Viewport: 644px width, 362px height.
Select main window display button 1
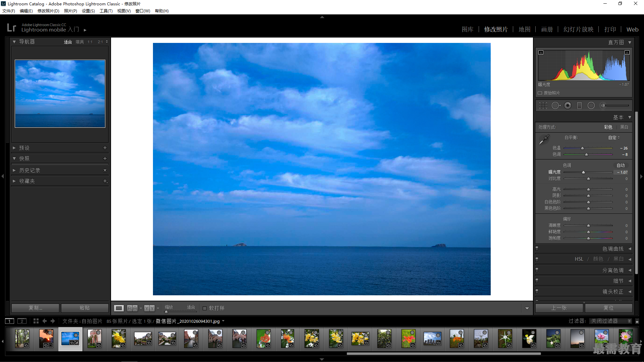10,321
